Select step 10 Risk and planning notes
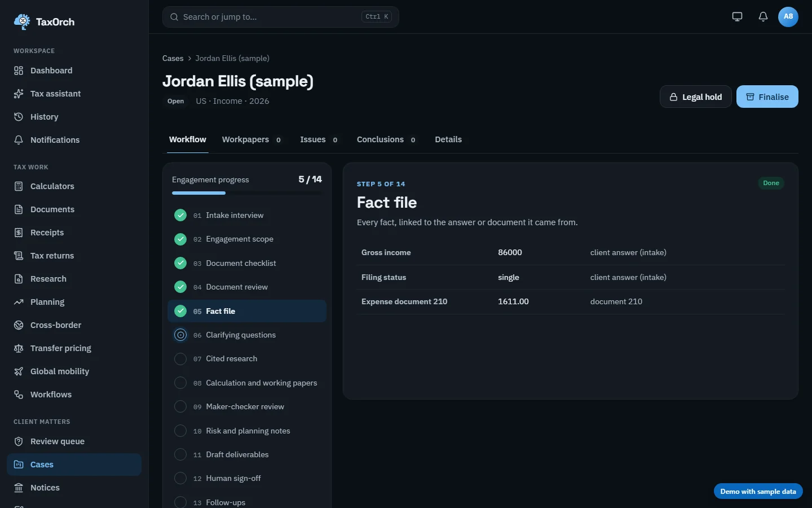This screenshot has width=812, height=508. pos(247,431)
